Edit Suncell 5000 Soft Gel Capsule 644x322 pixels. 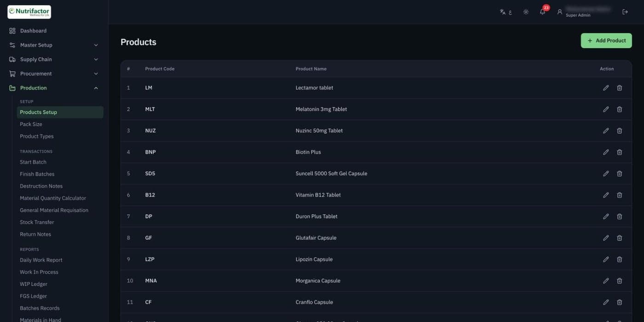[606, 174]
